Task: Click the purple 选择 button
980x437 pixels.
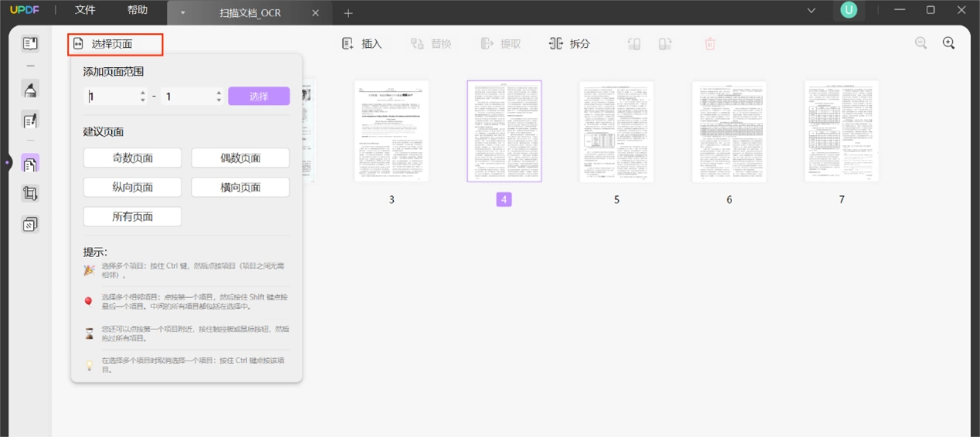Action: [x=259, y=97]
